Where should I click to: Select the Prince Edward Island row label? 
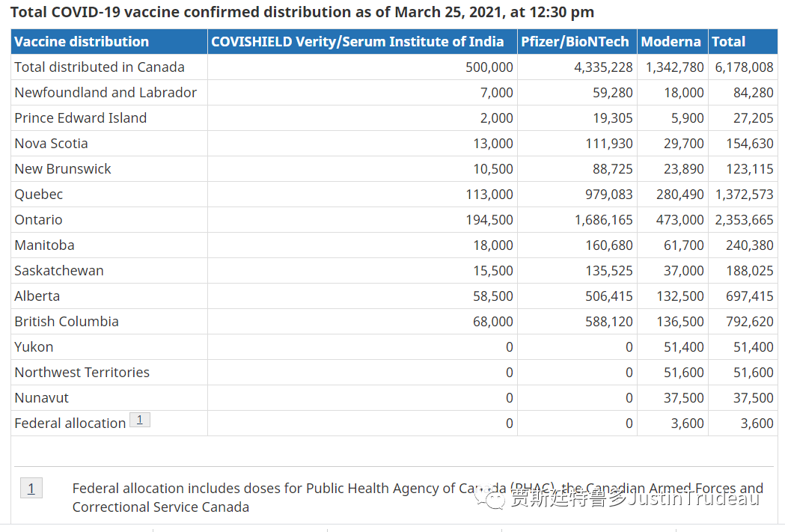[x=81, y=118]
